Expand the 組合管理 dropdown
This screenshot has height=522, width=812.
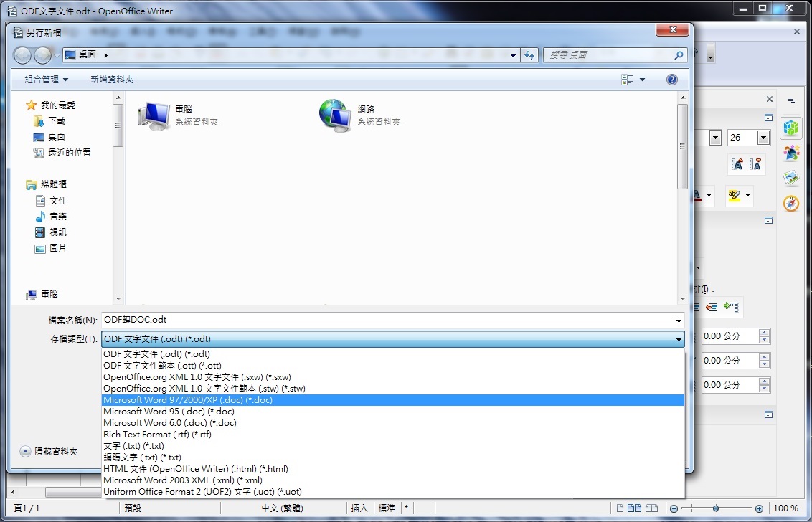pyautogui.click(x=47, y=80)
